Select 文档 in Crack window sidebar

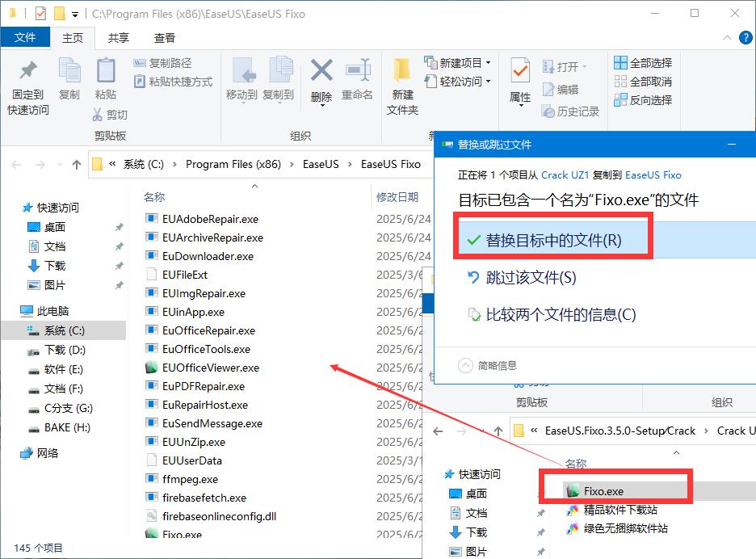click(x=468, y=513)
